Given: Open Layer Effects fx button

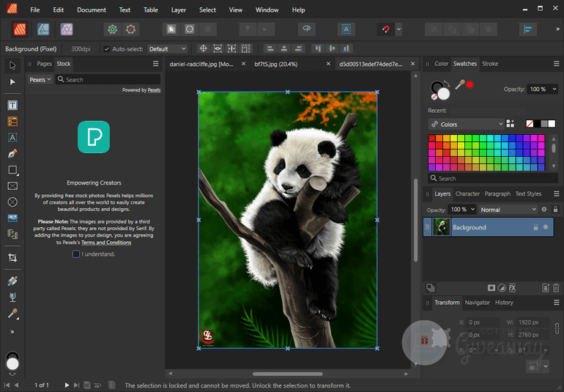Looking at the screenshot, I should (x=512, y=288).
